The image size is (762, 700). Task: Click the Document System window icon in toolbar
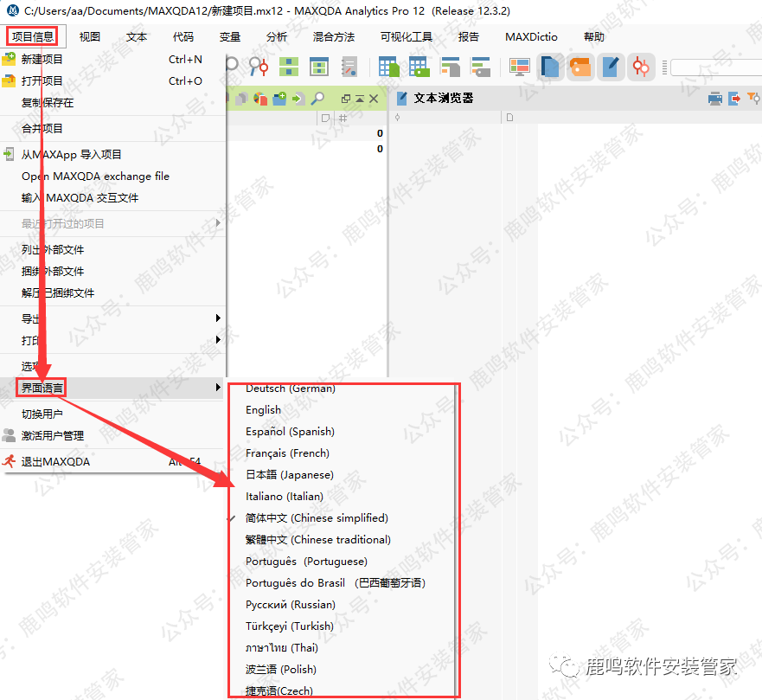pyautogui.click(x=550, y=67)
